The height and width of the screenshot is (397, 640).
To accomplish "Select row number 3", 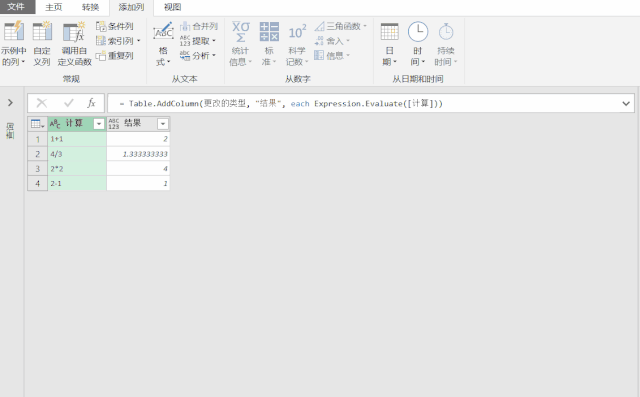I will click(x=38, y=169).
